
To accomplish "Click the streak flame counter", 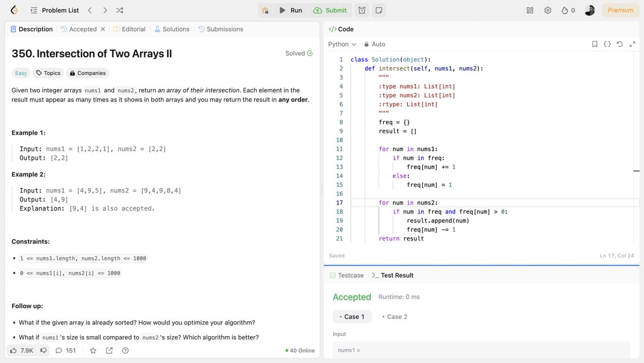I will 568,10.
